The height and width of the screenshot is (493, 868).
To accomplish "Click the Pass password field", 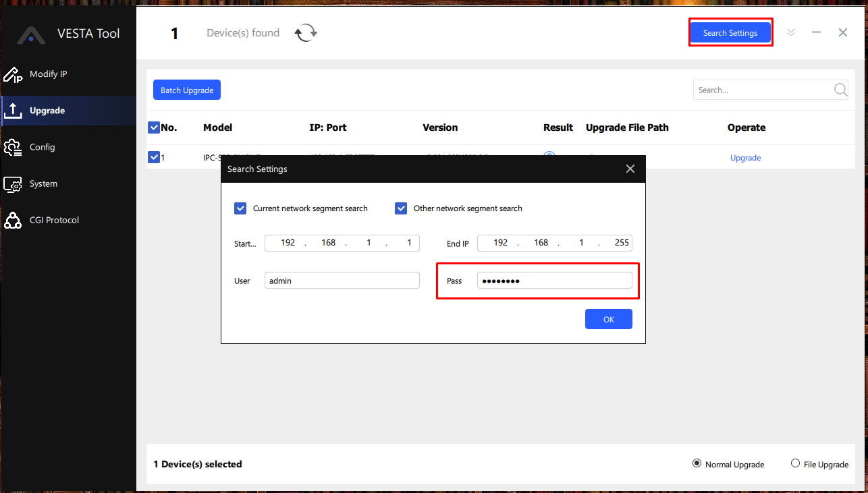I will click(x=554, y=281).
